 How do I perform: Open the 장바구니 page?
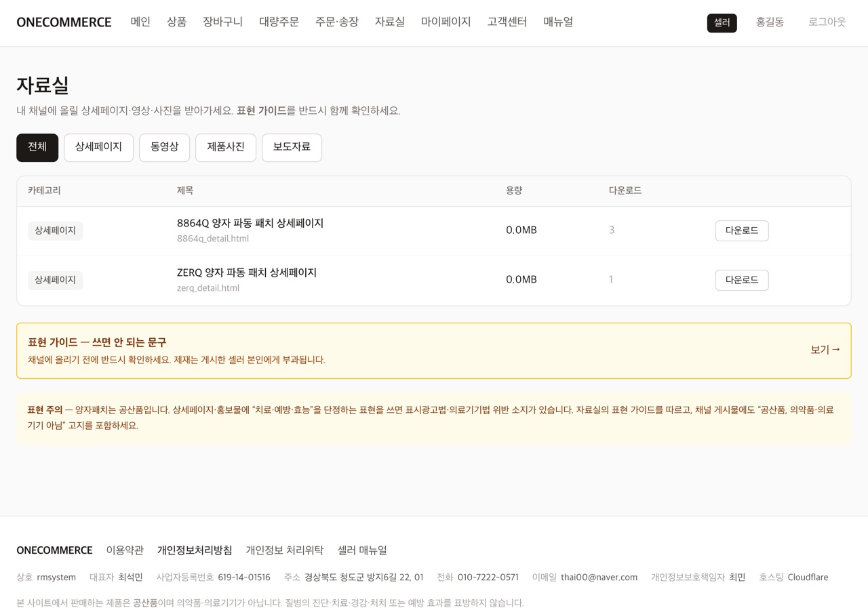(x=222, y=22)
